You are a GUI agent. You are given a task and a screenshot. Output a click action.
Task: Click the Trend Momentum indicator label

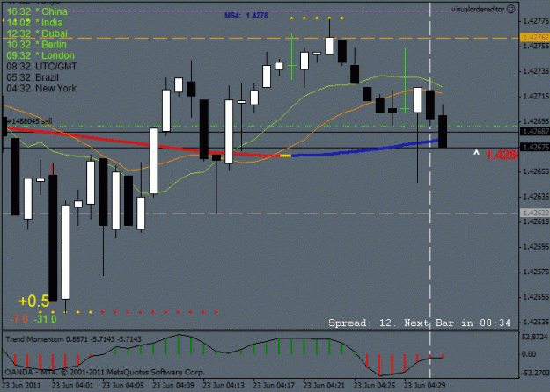tap(73, 339)
